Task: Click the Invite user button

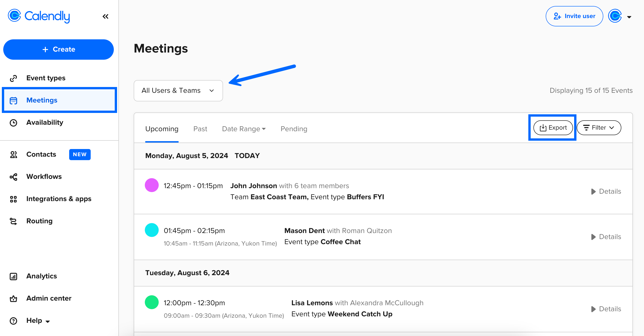Action: tap(574, 16)
